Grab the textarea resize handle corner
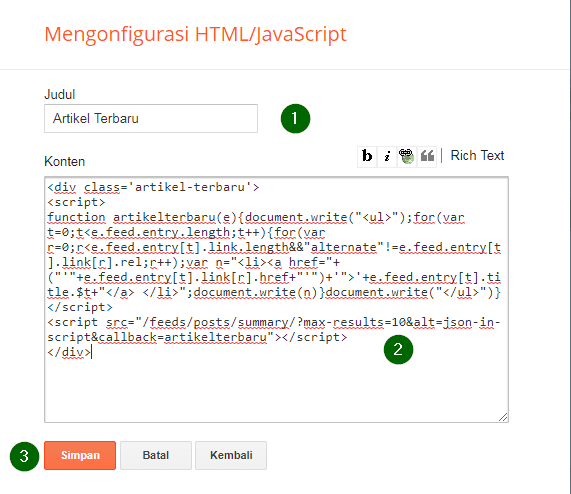 [503, 417]
